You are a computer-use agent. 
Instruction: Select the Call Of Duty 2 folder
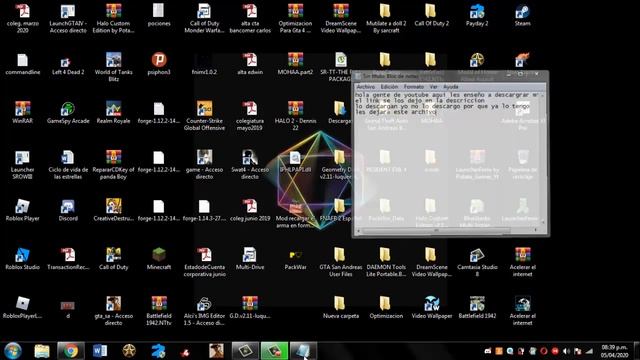[431, 15]
